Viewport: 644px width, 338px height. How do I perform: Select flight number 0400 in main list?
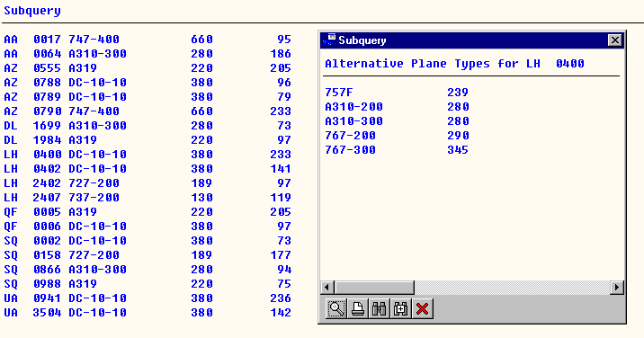(48, 155)
